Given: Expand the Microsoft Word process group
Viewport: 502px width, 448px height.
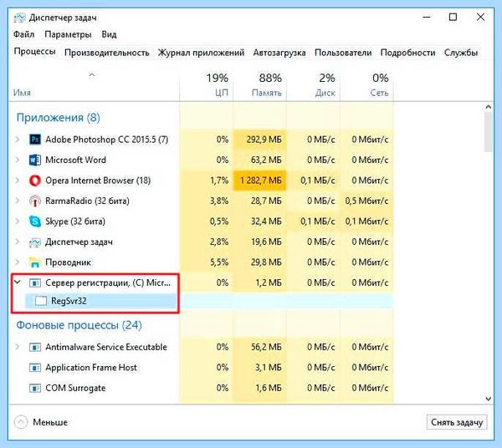Looking at the screenshot, I should pyautogui.click(x=18, y=160).
